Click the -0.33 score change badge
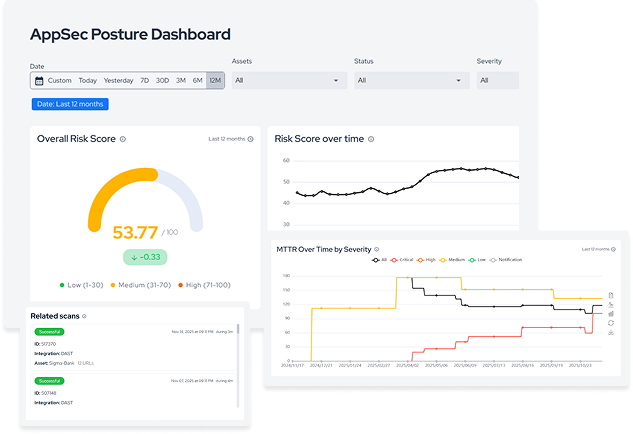 tap(145, 257)
